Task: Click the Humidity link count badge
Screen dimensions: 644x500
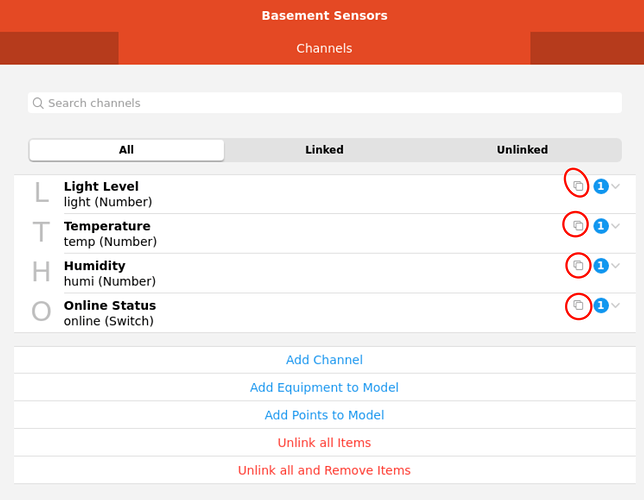Action: coord(601,266)
